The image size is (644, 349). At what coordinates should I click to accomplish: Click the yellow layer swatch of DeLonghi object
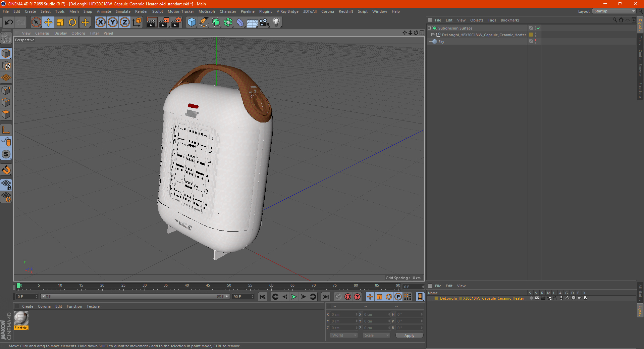point(531,35)
